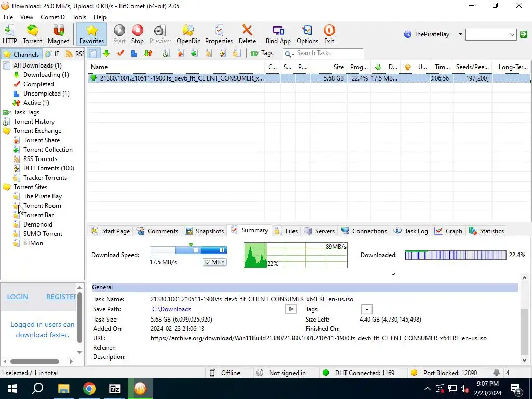Filter by Completed using red check toolbar icon

tap(120, 54)
